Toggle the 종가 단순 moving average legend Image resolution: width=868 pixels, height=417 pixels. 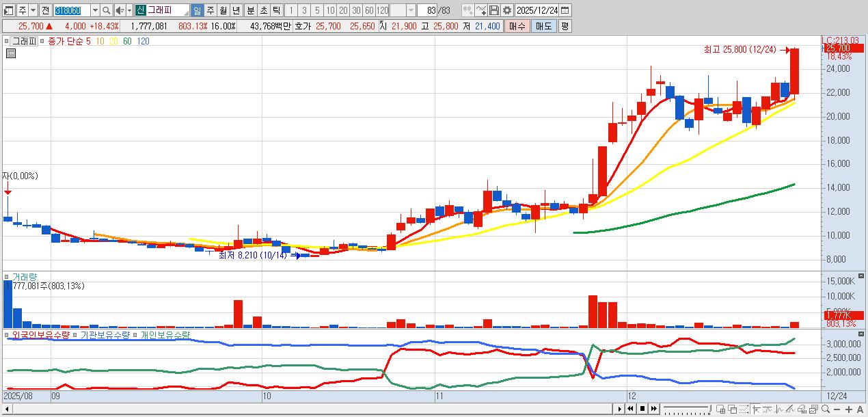coord(66,41)
